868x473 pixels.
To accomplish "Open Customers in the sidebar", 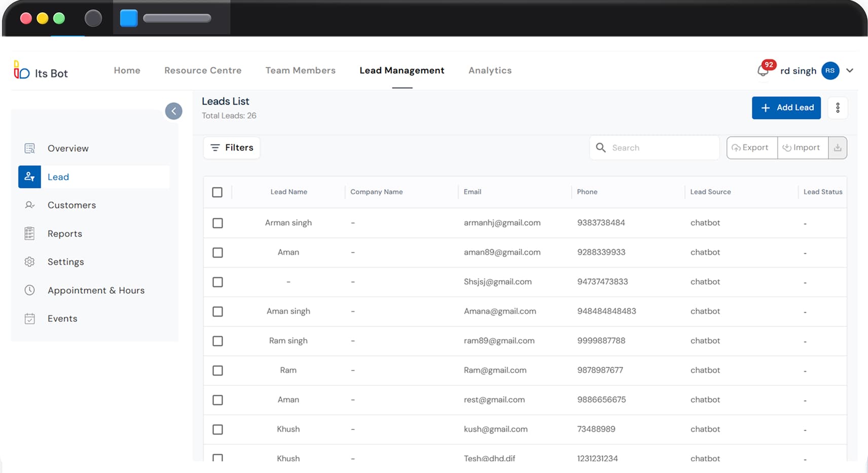I will 71,205.
